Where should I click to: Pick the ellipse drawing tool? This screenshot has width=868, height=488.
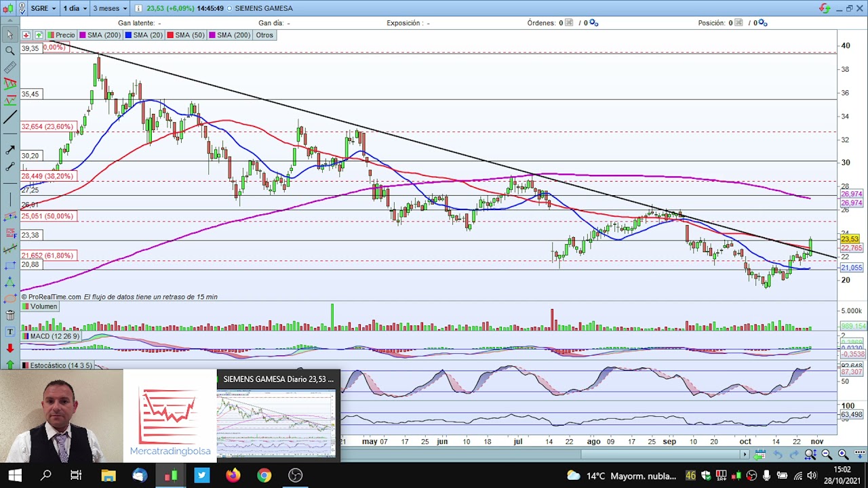tap(9, 298)
